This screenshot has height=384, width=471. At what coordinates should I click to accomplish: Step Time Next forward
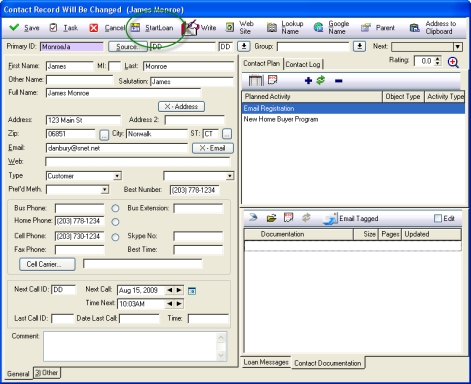click(x=179, y=303)
